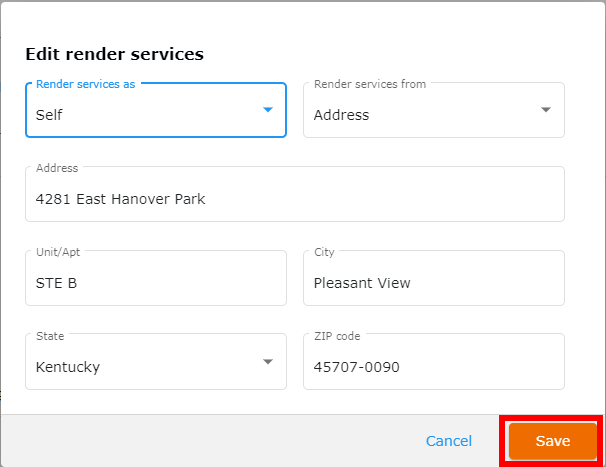Click the ZIP code field label
606x467 pixels.
pyautogui.click(x=337, y=336)
